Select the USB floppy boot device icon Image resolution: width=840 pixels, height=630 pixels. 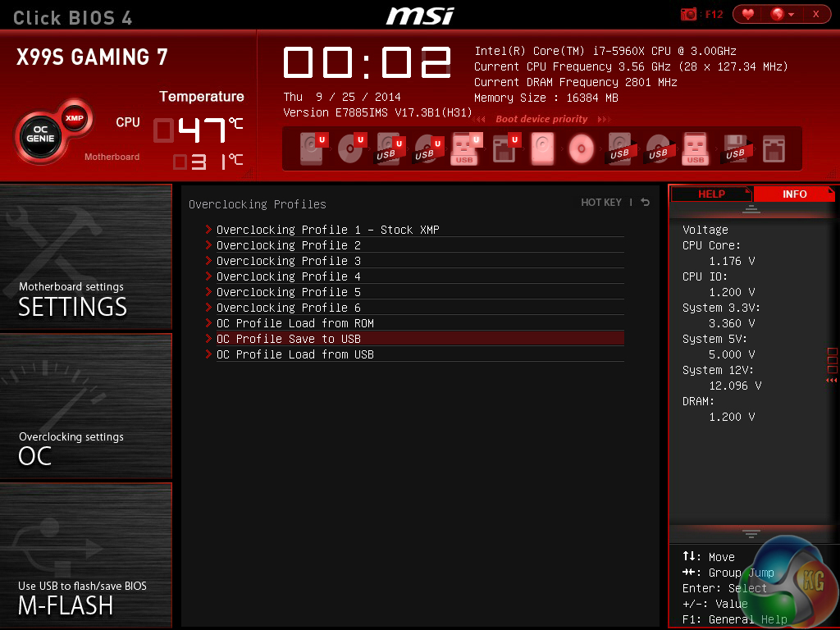[x=736, y=148]
